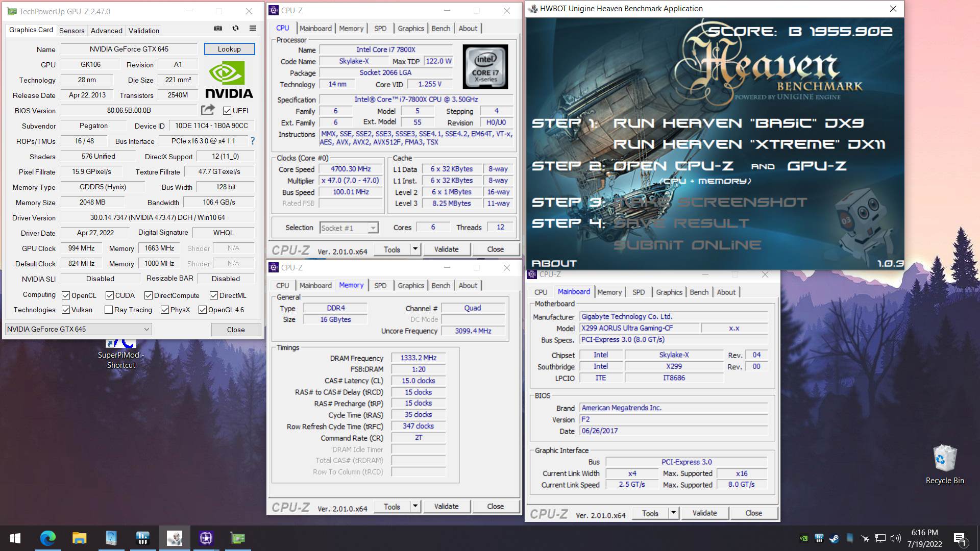The width and height of the screenshot is (980, 551).
Task: Click the About link in Heaven app
Action: pos(554,263)
